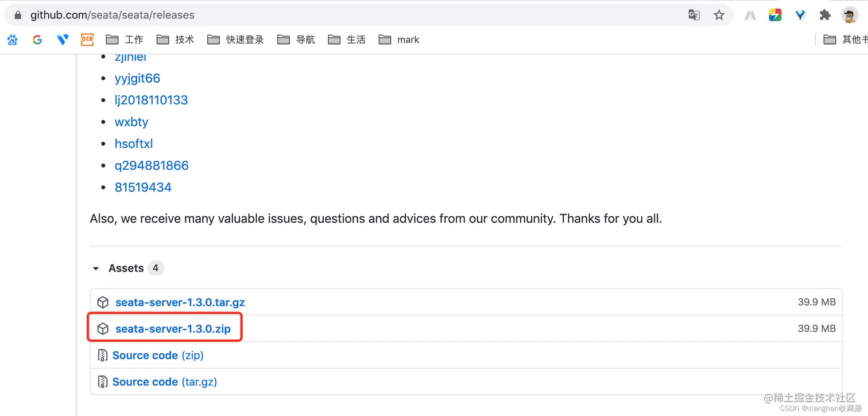
Task: Open contributor wxbty profile
Action: [x=131, y=122]
